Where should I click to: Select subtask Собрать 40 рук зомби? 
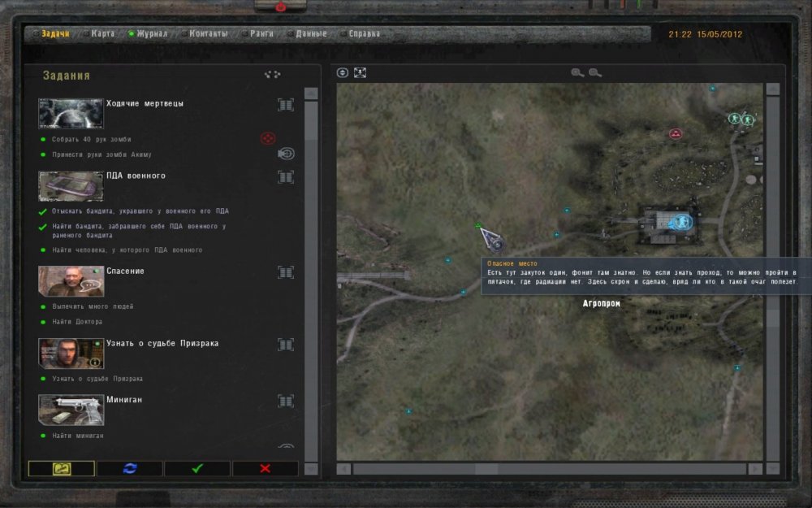(x=91, y=140)
